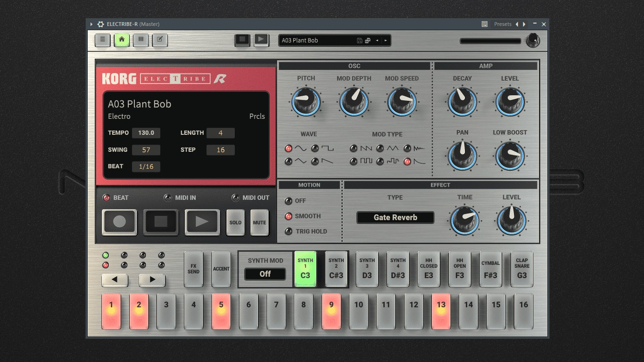The image size is (644, 362).
Task: Select the Synth 1 C3 part
Action: coord(305,269)
